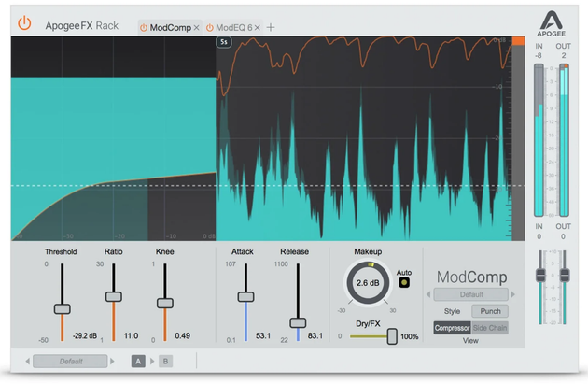Click the OUT peak value 2

pyautogui.click(x=563, y=55)
